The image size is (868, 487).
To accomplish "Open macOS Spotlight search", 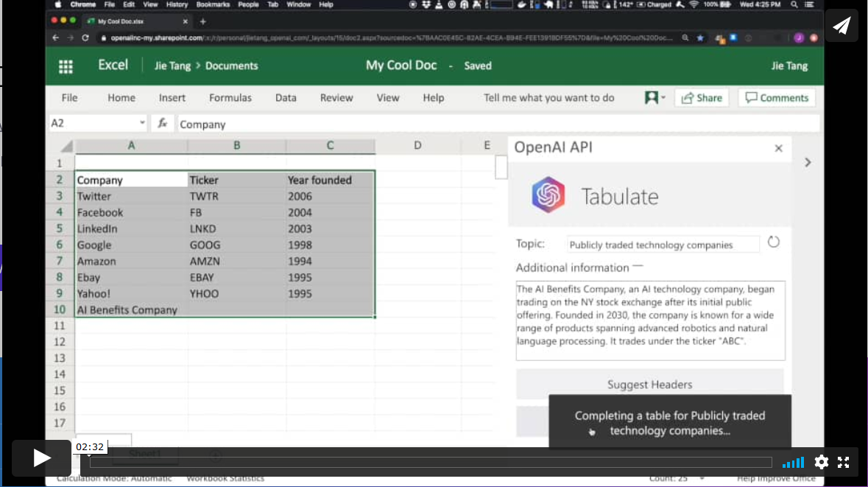I will 794,4.
